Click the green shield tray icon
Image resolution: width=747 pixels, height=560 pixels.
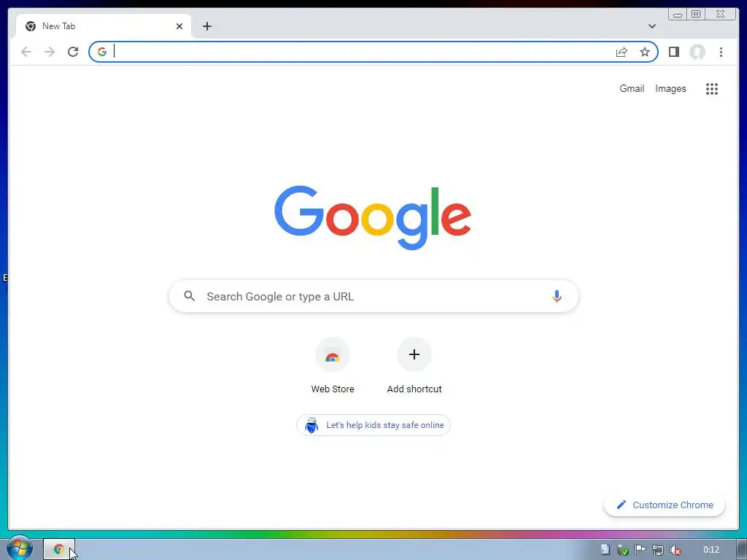click(x=623, y=550)
